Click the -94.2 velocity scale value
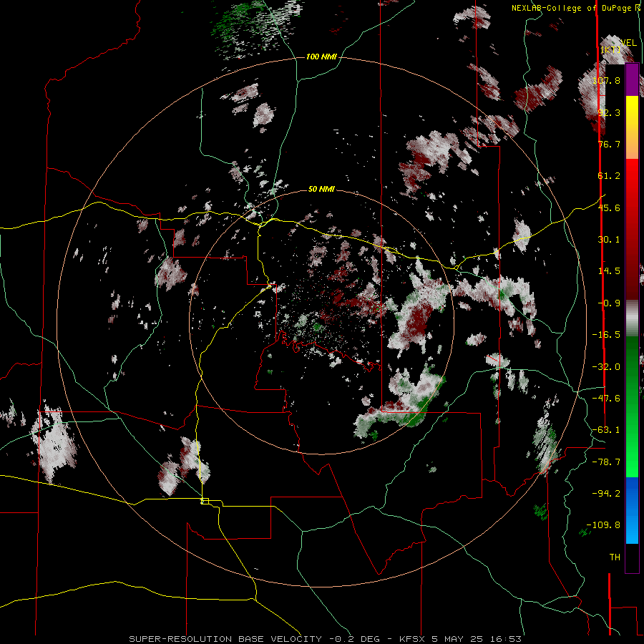The height and width of the screenshot is (644, 644). [606, 494]
